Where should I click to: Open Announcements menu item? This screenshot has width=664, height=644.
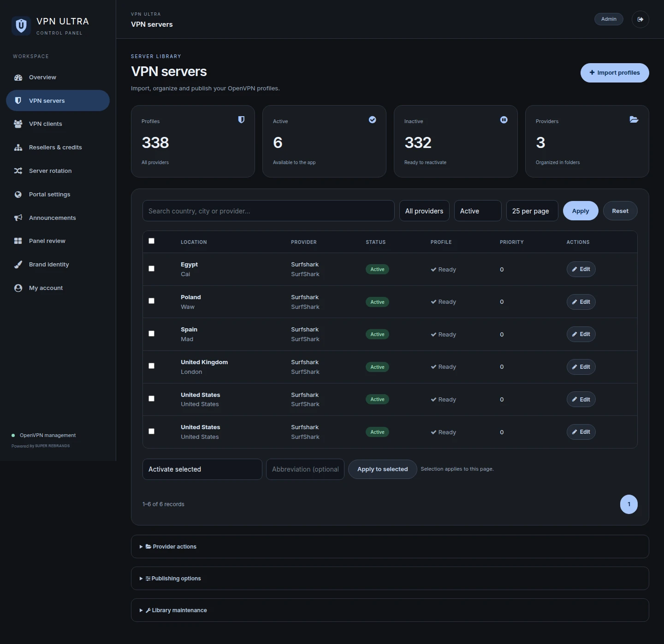click(58, 218)
